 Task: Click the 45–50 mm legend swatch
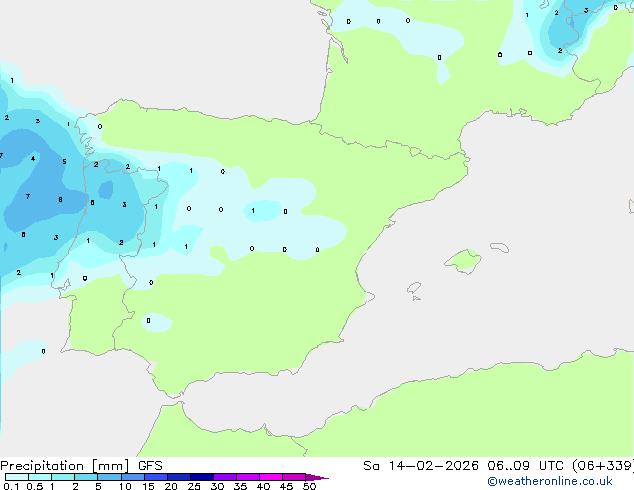[x=294, y=477]
